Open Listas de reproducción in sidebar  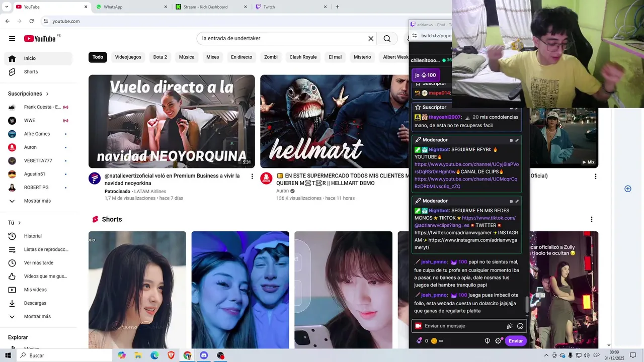[x=38, y=249]
